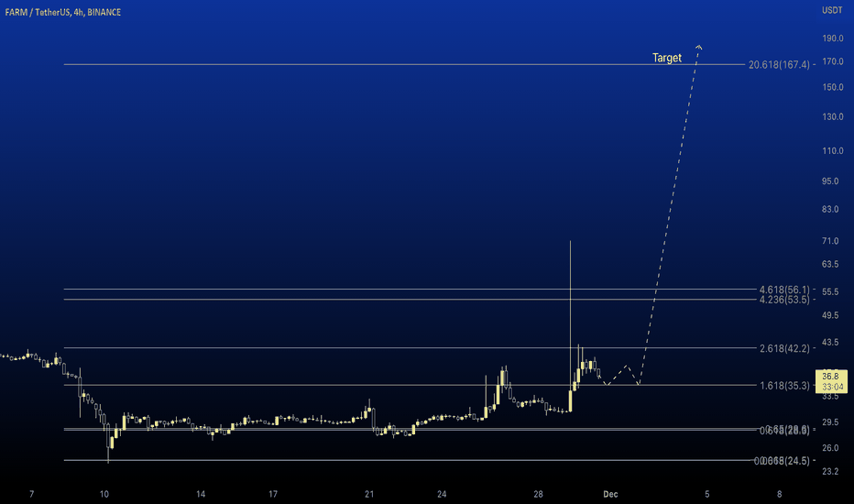This screenshot has height=504, width=854.
Task: Click the 26.0 price axis value
Action: 830,448
